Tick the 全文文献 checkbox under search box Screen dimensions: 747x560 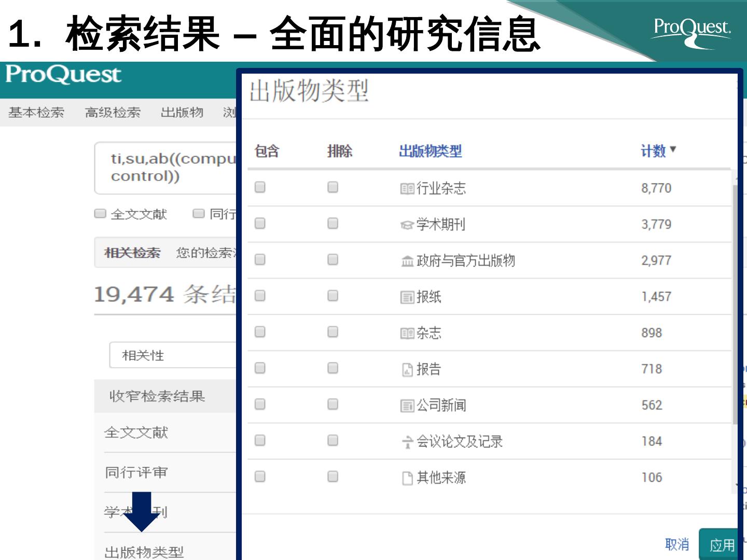click(x=100, y=214)
